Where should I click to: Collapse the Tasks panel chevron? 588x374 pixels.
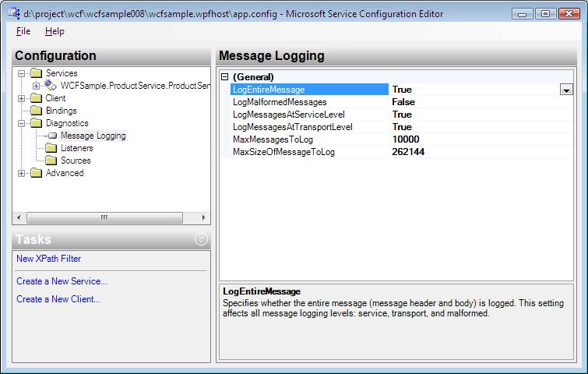coord(201,239)
